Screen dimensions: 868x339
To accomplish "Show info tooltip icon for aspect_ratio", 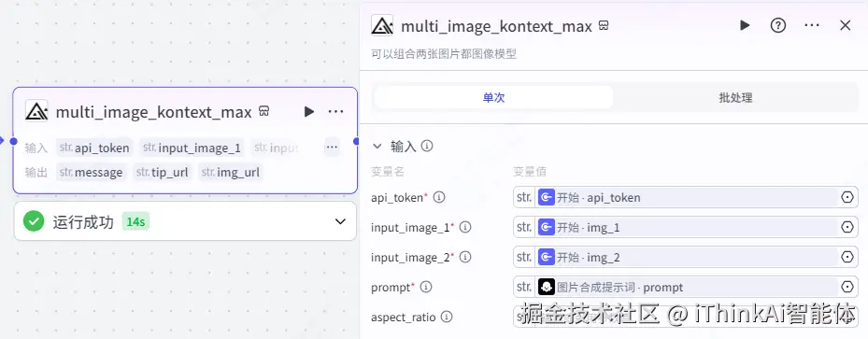I will coord(447,317).
